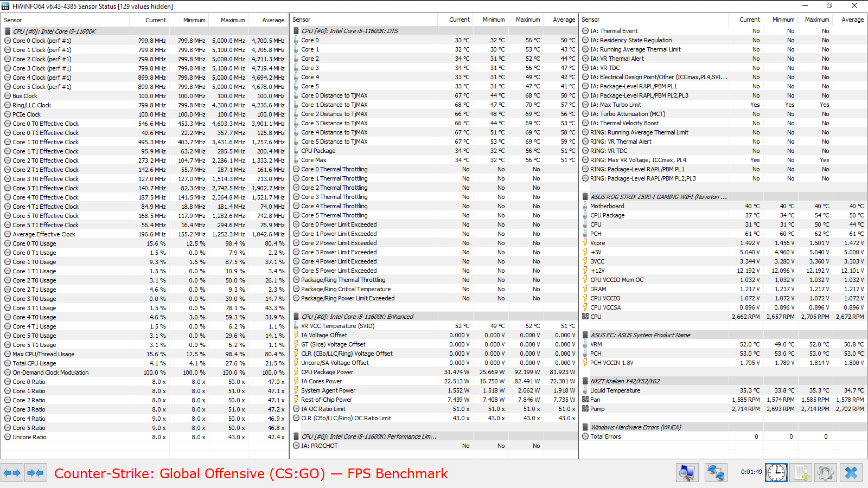
Task: Click the chip icon of CPU [#0] Intel Core i5-11600K header
Action: pyautogui.click(x=8, y=31)
